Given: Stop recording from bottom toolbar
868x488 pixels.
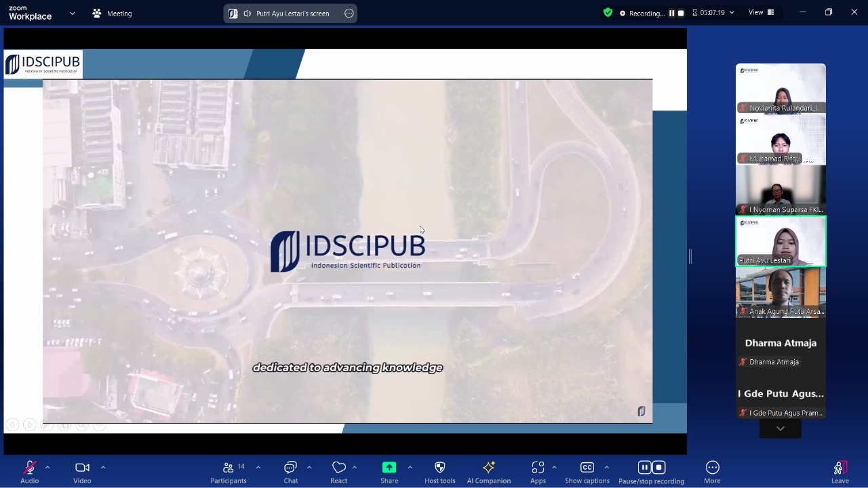Looking at the screenshot, I should (658, 467).
